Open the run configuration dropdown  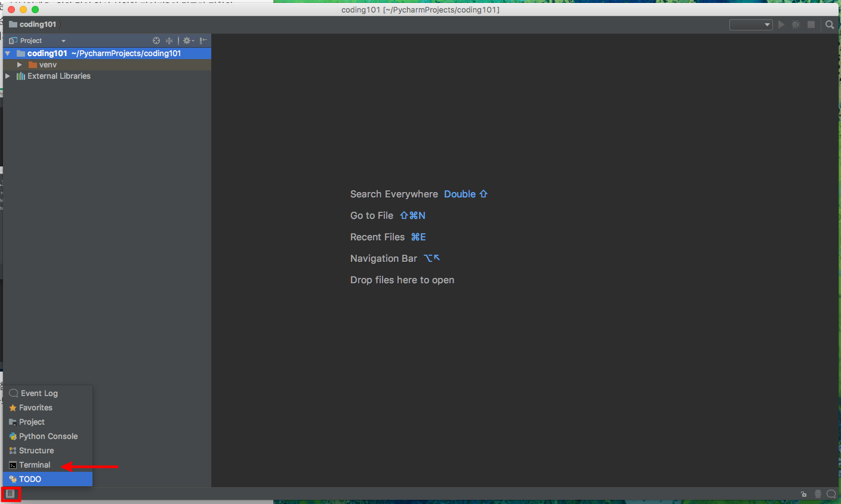(x=751, y=24)
